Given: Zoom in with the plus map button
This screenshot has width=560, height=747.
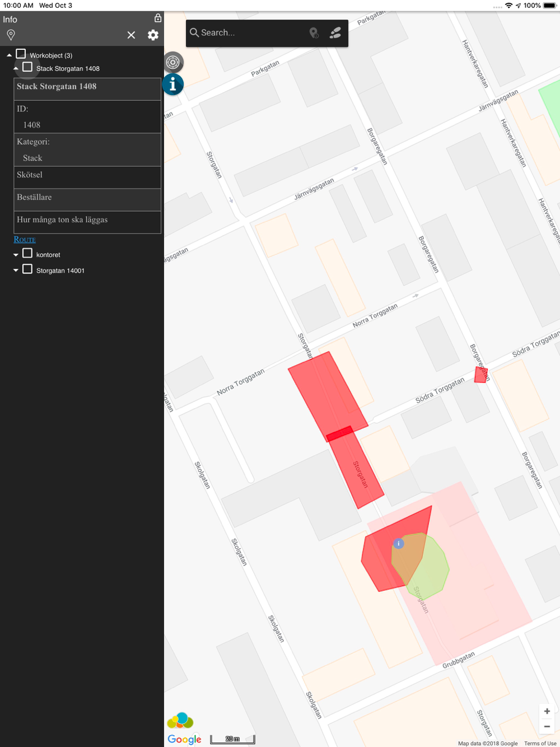Looking at the screenshot, I should pyautogui.click(x=547, y=711).
